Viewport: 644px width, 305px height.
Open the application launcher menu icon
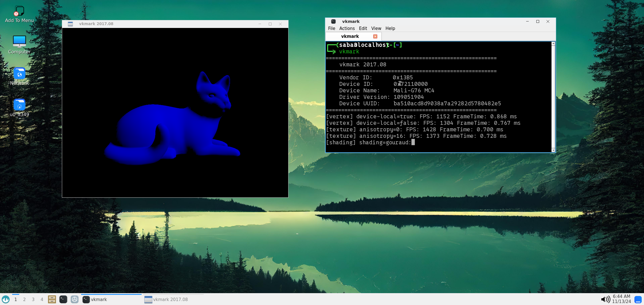coord(6,299)
